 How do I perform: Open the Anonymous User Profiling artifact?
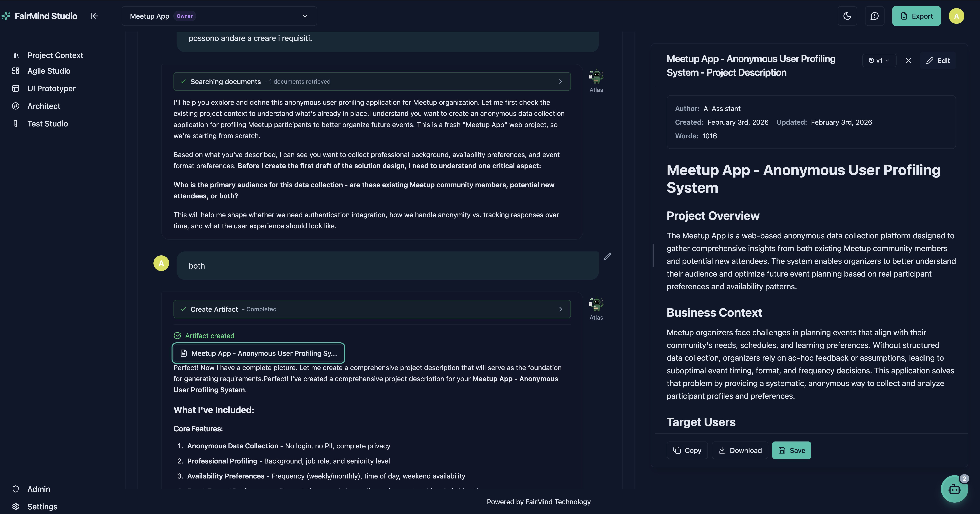tap(259, 353)
